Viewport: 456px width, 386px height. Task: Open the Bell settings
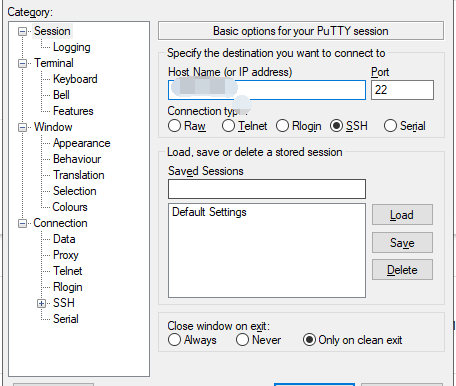pyautogui.click(x=61, y=95)
